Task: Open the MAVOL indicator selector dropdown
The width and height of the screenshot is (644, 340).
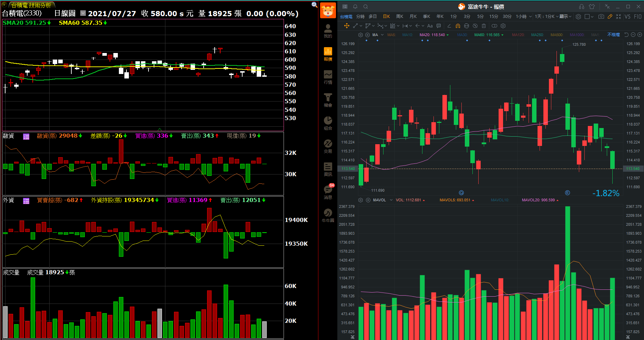Action: (391, 200)
